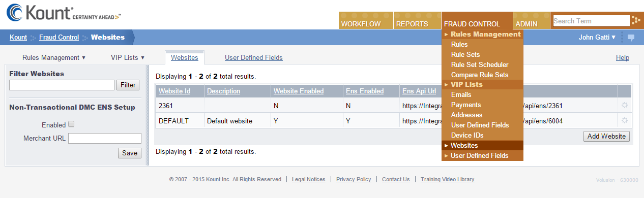
Task: Open the Help link
Action: [623, 58]
